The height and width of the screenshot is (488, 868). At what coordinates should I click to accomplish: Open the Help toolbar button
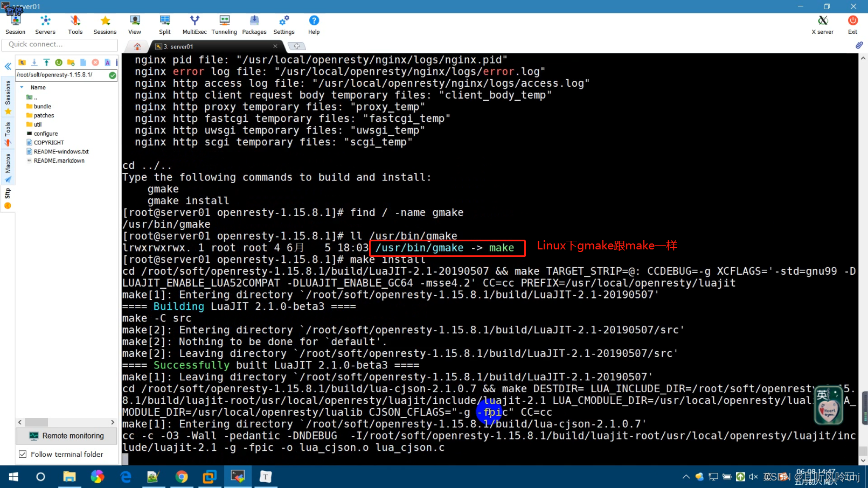(x=314, y=25)
